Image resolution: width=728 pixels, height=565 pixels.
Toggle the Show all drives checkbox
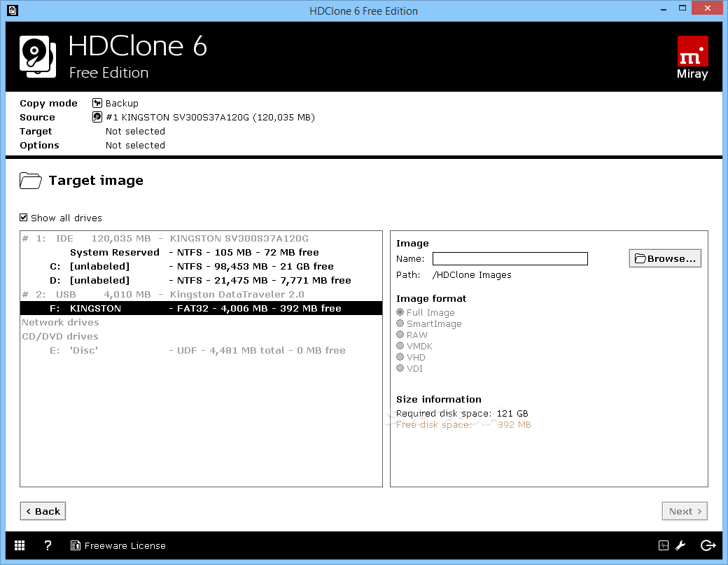tap(24, 217)
